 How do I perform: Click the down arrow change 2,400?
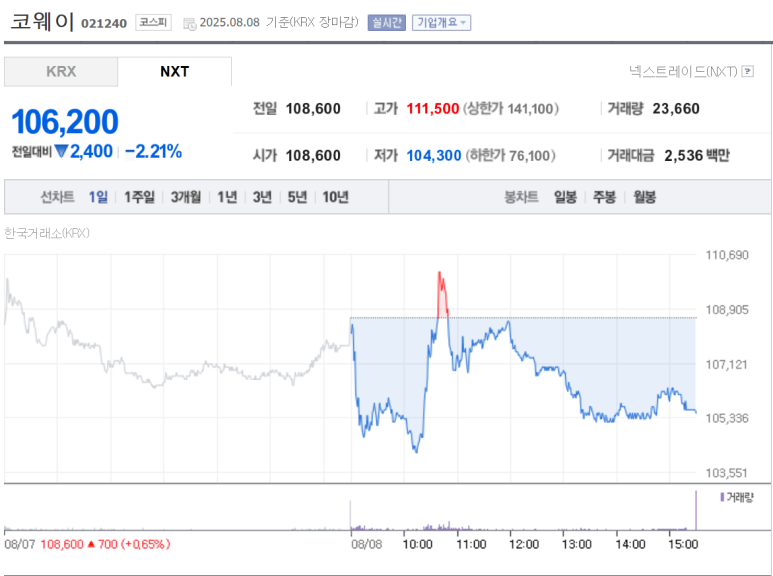[84, 151]
